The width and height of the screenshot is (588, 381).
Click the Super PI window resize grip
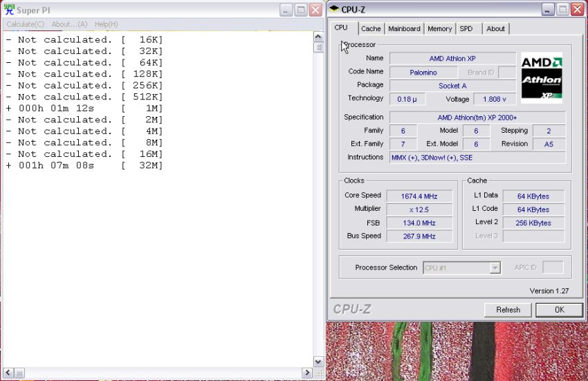click(319, 373)
